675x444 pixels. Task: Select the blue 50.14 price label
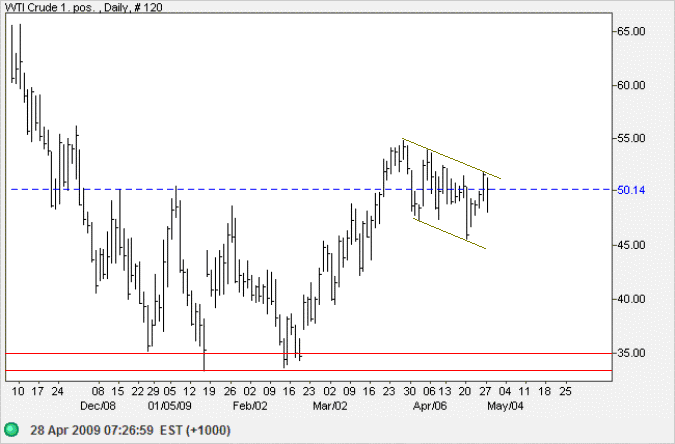point(631,190)
